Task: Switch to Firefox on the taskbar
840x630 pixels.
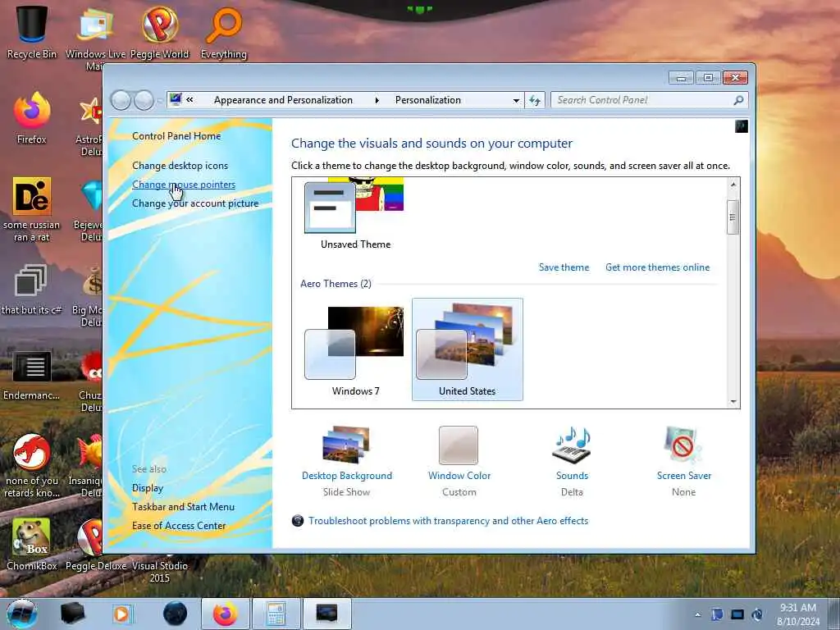Action: tap(226, 614)
